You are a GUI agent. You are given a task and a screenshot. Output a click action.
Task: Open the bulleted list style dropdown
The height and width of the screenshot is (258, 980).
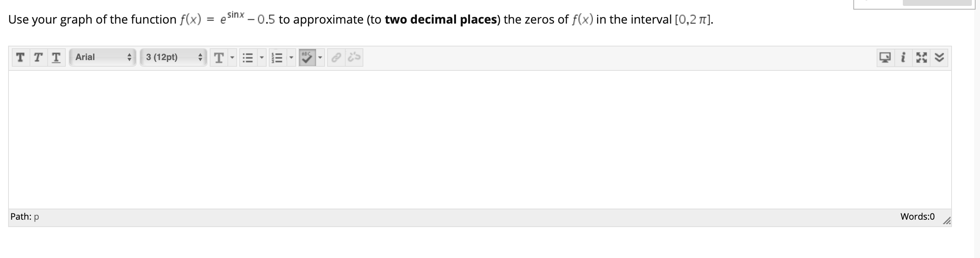point(262,58)
